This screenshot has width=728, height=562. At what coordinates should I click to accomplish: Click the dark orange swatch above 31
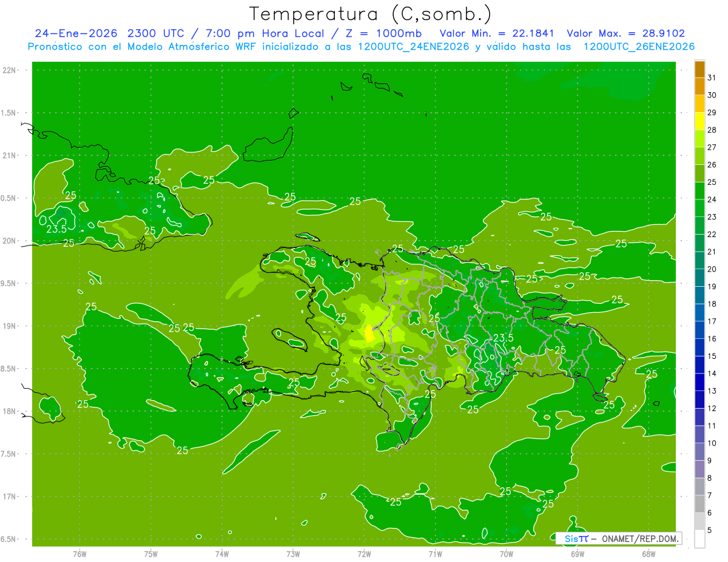[699, 69]
